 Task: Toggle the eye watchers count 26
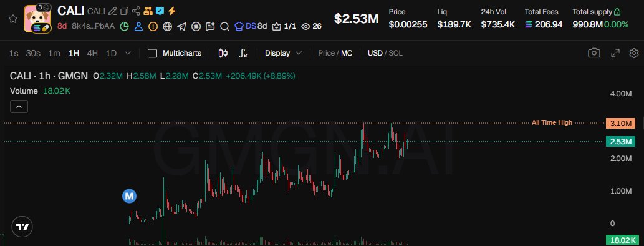(x=311, y=26)
